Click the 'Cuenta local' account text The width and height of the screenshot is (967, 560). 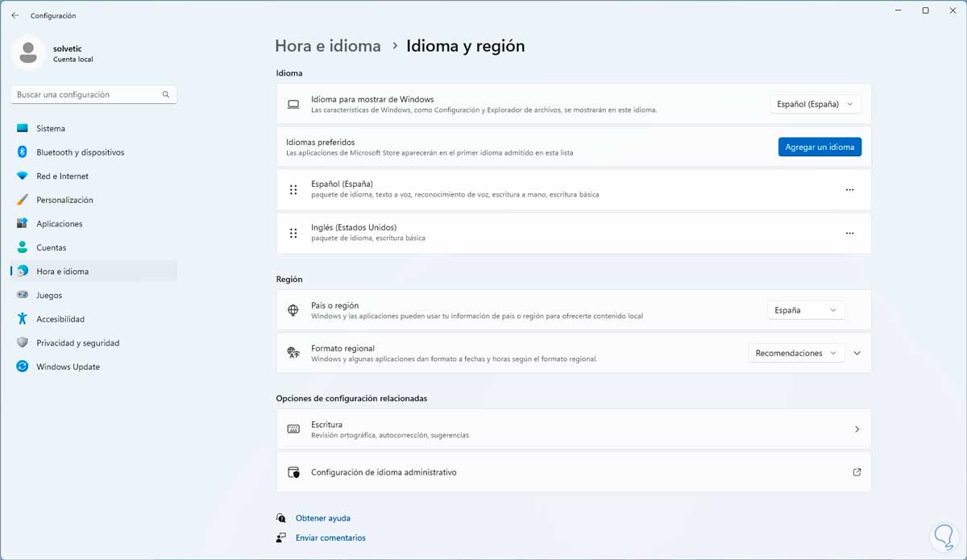[x=73, y=60]
